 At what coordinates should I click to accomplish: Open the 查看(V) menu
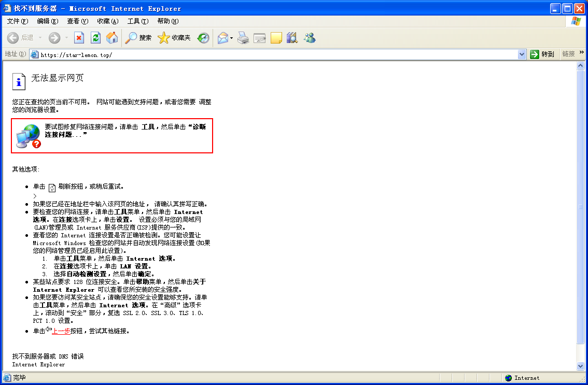pos(78,21)
